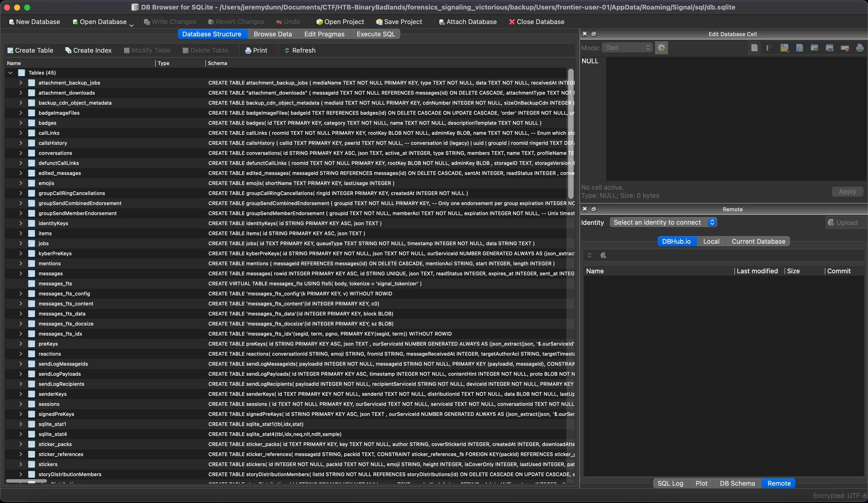Switch to the Browse Data tab
This screenshot has height=503, width=868.
[273, 34]
